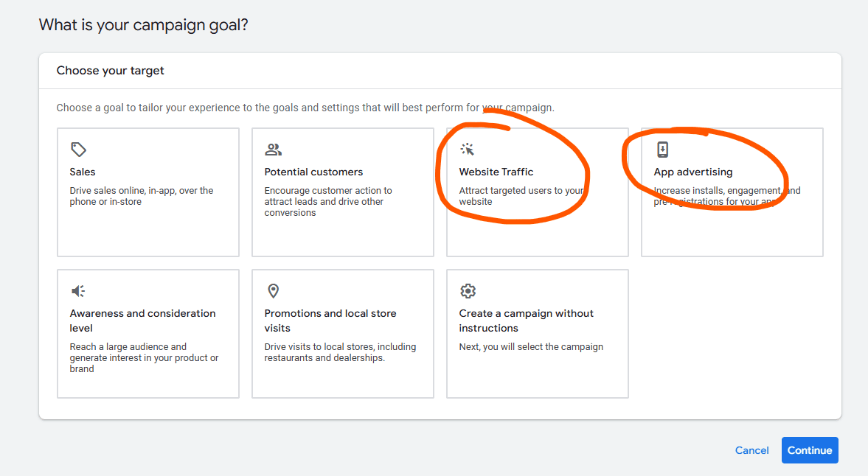
Task: Click the App advertising title text
Action: (x=692, y=172)
